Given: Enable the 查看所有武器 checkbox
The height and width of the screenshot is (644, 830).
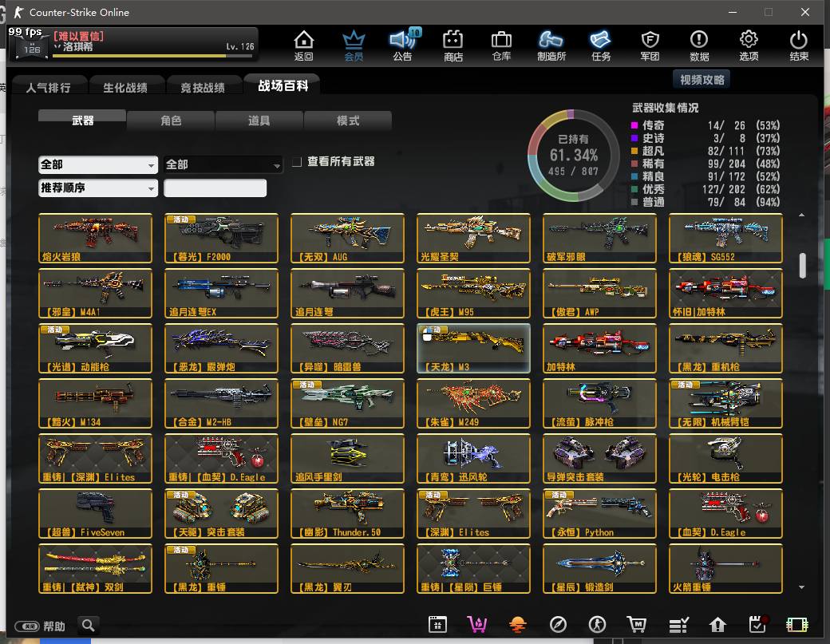Looking at the screenshot, I should coord(297,161).
